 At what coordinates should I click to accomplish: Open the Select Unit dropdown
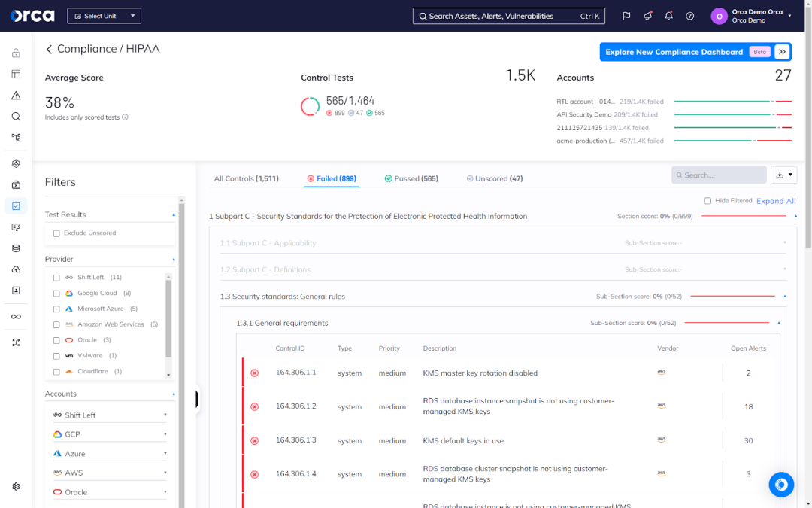point(104,16)
